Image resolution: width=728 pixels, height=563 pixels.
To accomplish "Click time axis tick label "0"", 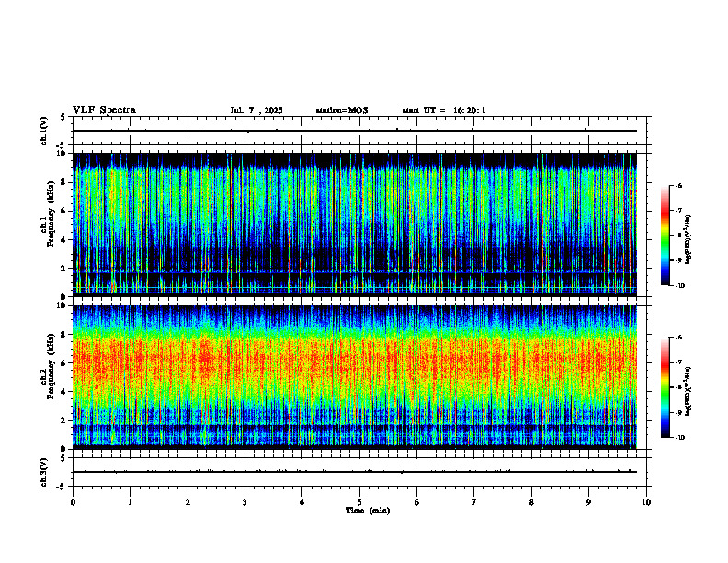I will pos(73,502).
